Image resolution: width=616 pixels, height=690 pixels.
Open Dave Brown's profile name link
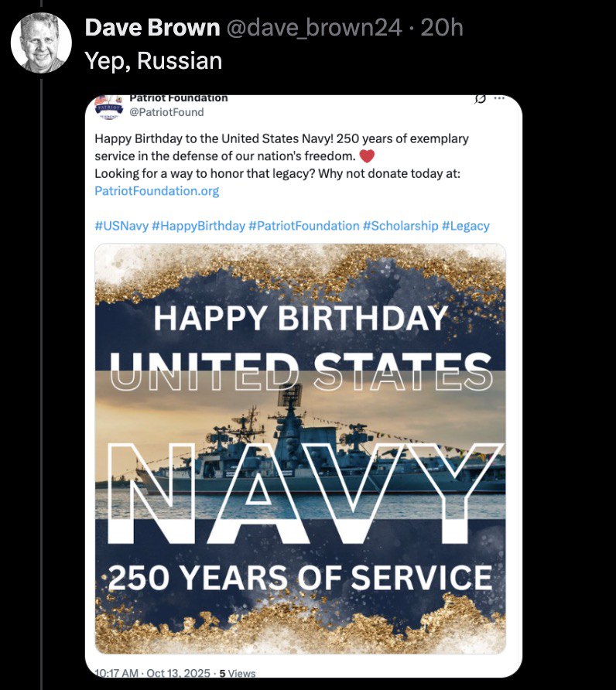[152, 28]
